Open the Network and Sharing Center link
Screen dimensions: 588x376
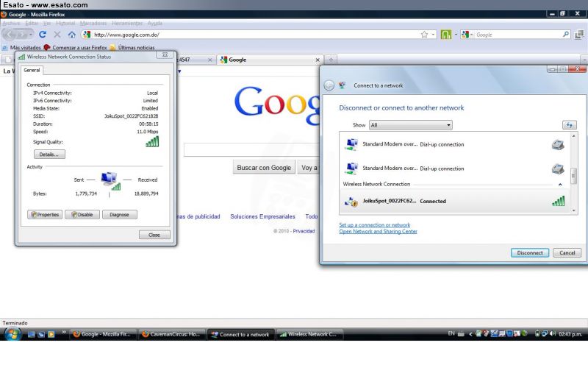tap(378, 231)
